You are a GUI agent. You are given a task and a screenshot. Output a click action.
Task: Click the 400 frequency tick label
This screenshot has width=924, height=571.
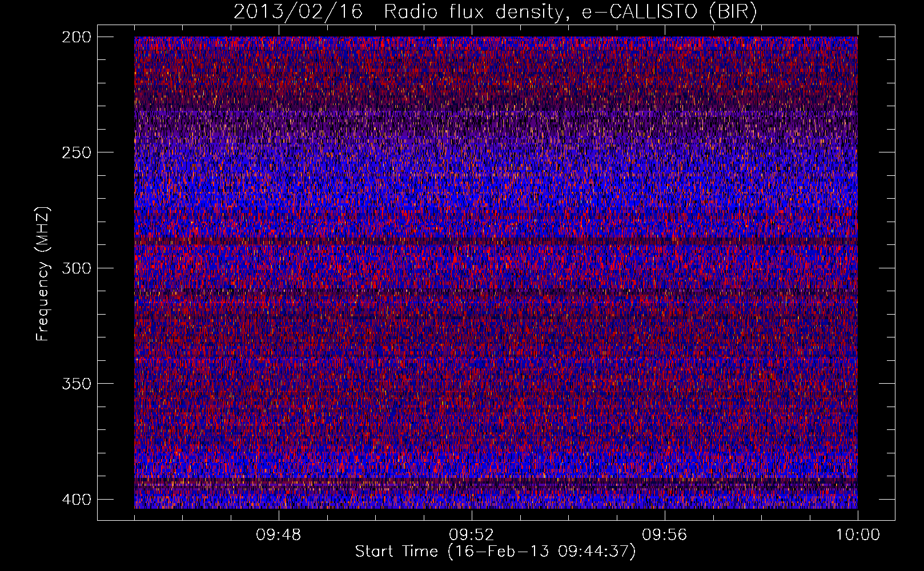77,500
